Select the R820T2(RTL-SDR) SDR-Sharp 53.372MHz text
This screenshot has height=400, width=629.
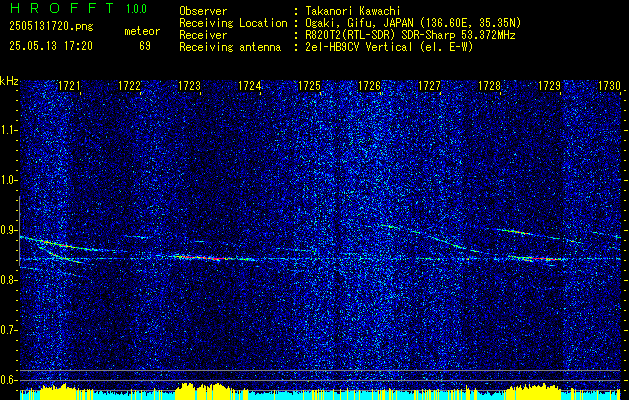[x=410, y=35]
